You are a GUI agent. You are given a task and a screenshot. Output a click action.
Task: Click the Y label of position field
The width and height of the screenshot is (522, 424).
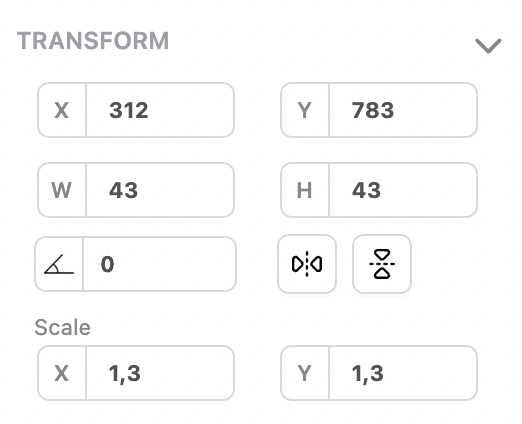coord(305,110)
